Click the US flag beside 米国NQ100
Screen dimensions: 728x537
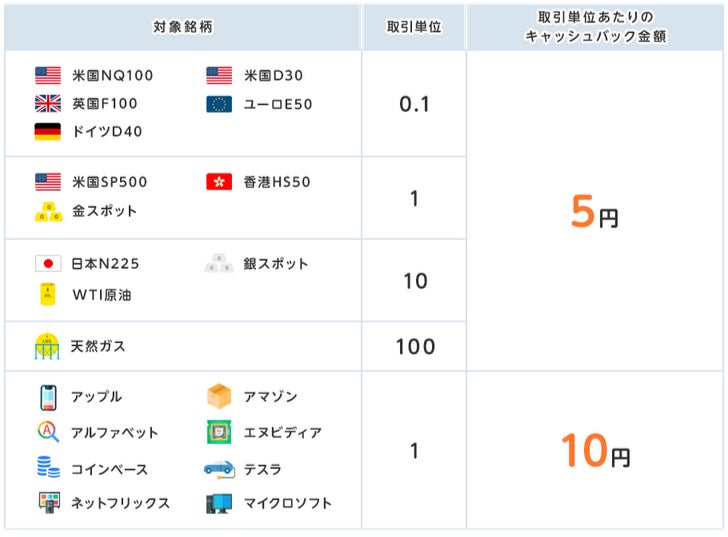click(x=48, y=75)
